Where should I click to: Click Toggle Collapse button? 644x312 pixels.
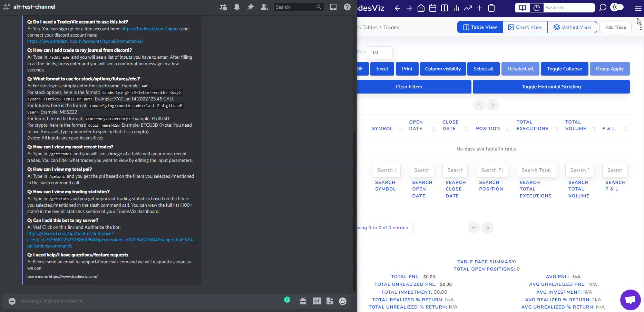click(x=565, y=69)
